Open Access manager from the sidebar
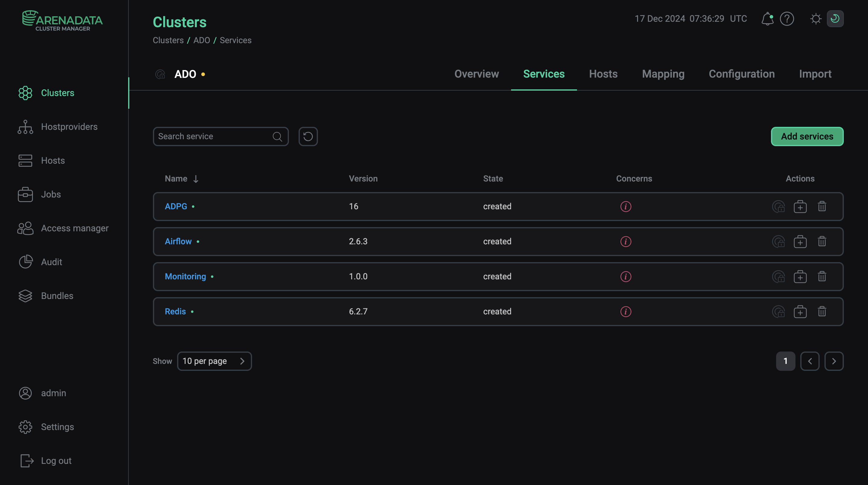This screenshot has height=485, width=868. coord(75,228)
